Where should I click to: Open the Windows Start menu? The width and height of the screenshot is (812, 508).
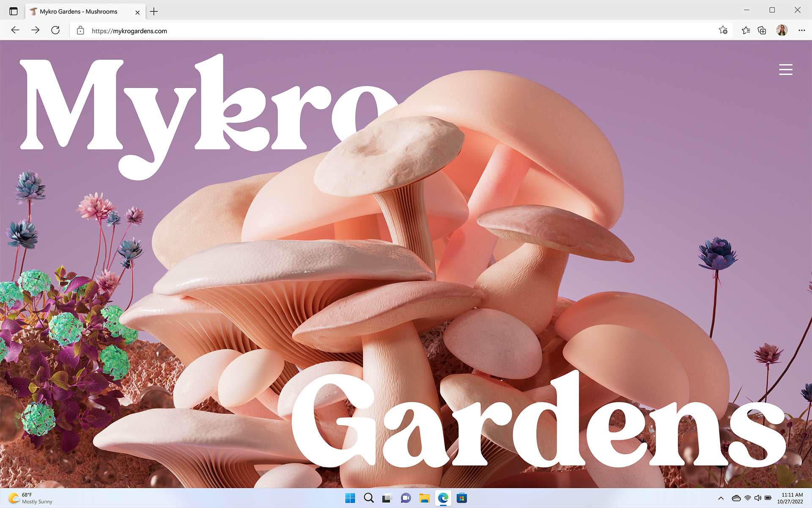350,498
